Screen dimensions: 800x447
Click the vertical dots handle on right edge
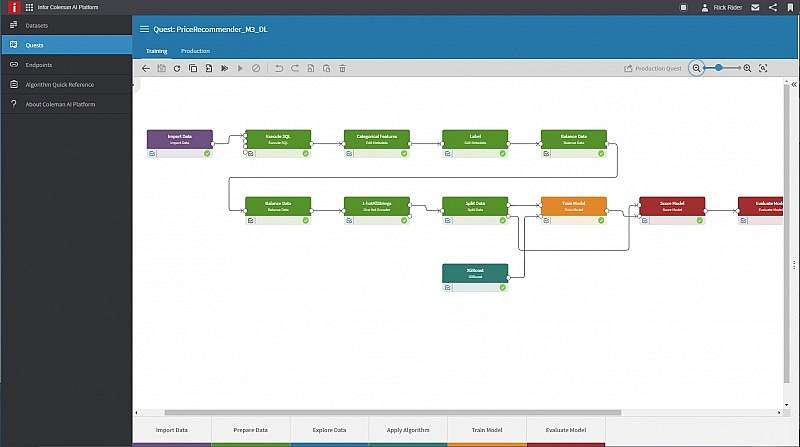tap(794, 265)
